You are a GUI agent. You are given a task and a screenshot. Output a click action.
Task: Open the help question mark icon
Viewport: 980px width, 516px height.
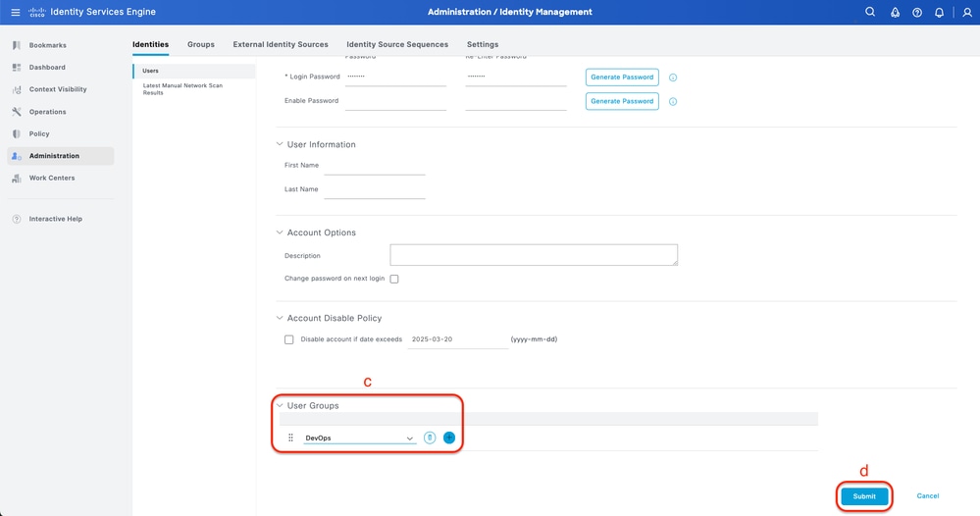tap(917, 13)
